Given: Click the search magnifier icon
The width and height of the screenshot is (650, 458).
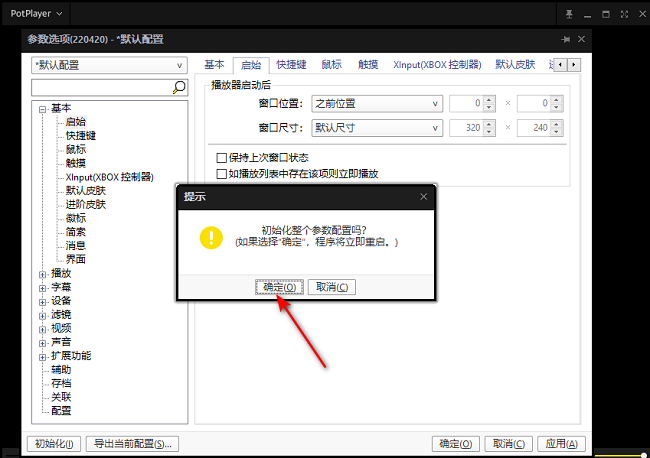Looking at the screenshot, I should 180,87.
